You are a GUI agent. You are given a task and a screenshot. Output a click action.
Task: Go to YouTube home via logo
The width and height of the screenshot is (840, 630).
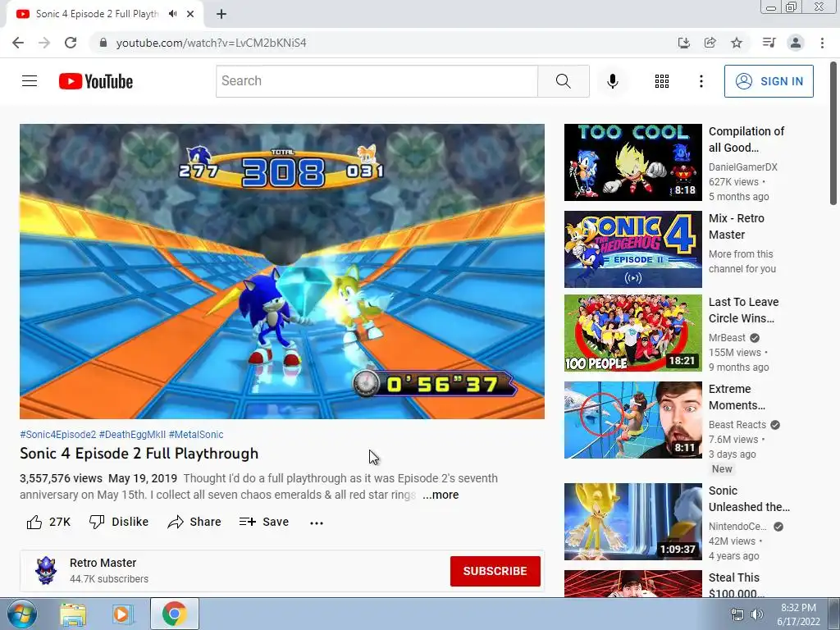(x=96, y=81)
